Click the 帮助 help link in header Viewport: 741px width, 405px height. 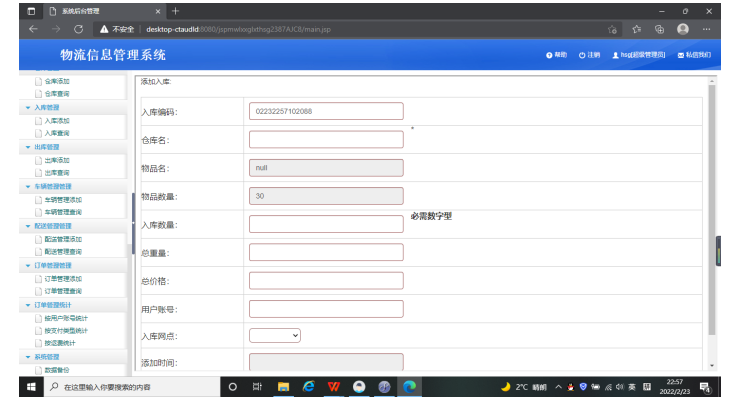tap(556, 55)
